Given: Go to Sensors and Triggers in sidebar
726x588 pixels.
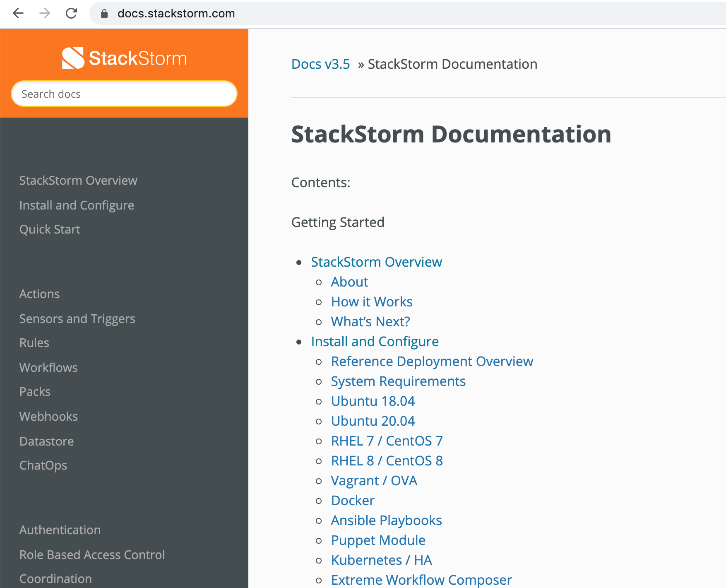Looking at the screenshot, I should (77, 318).
